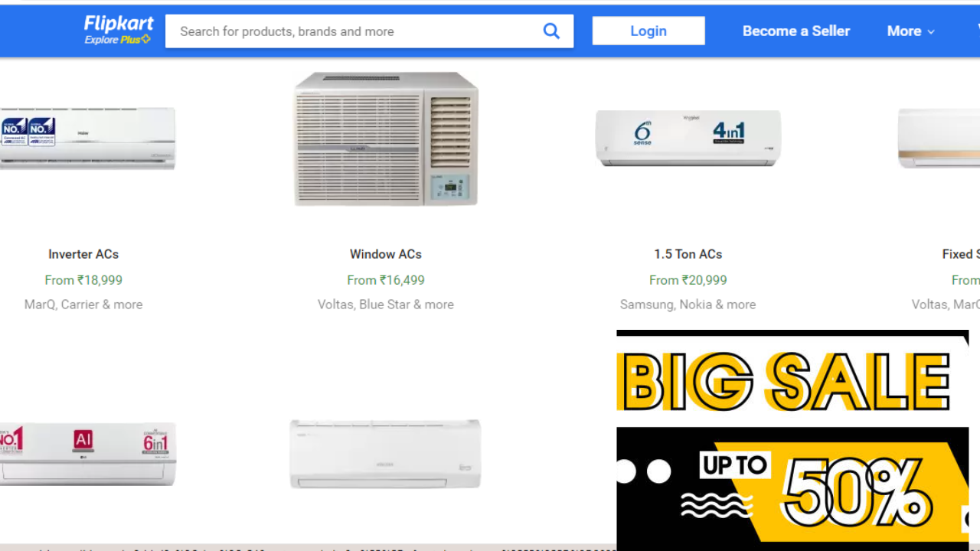Open the Window ACs category title
This screenshot has height=551, width=980.
coord(386,254)
